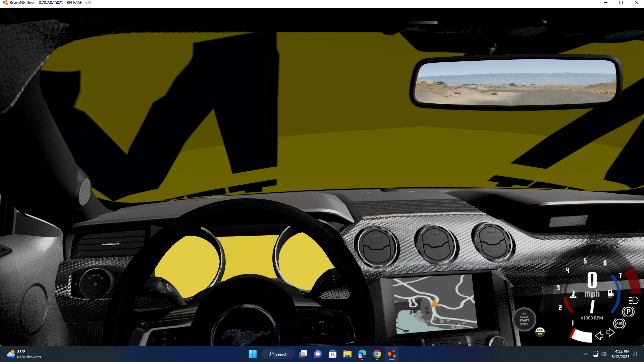Screen dimensions: 644x362
Task: Activate the left turn signal arrow
Action: (x=599, y=336)
